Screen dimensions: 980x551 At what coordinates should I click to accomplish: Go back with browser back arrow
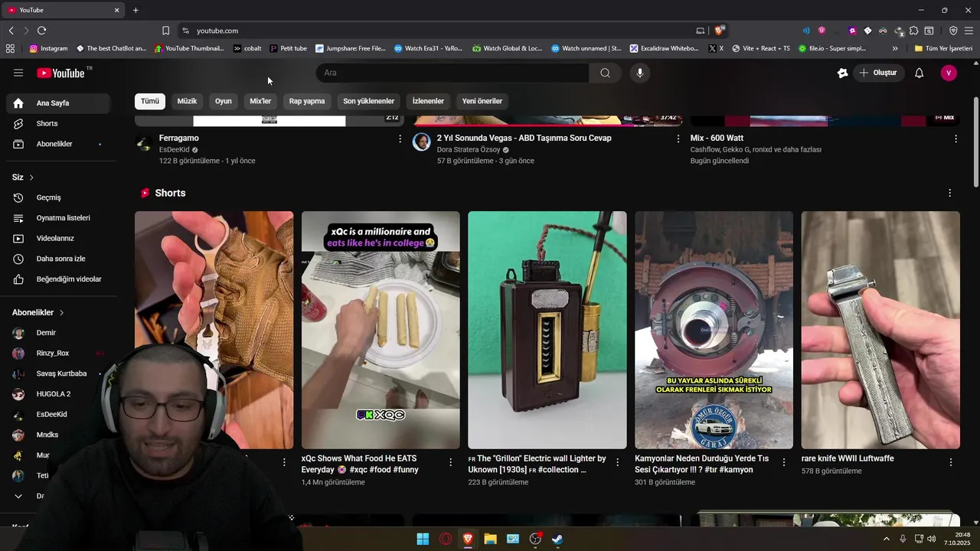pyautogui.click(x=11, y=31)
